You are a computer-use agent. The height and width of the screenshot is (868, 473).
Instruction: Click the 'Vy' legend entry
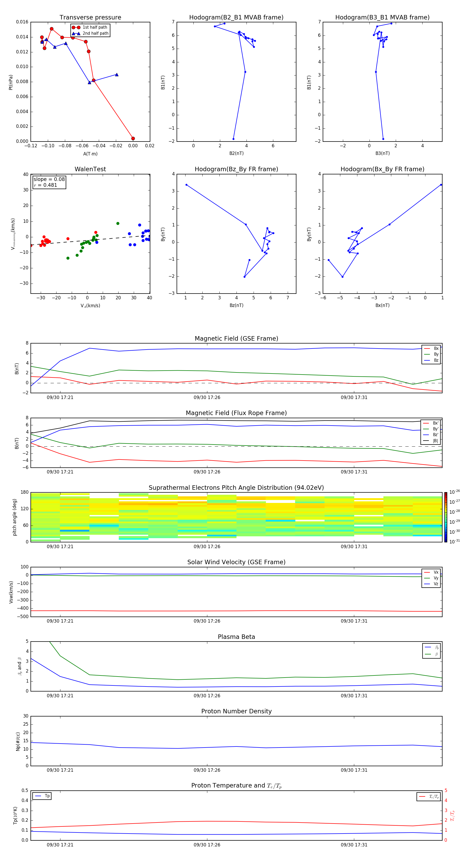click(x=431, y=578)
